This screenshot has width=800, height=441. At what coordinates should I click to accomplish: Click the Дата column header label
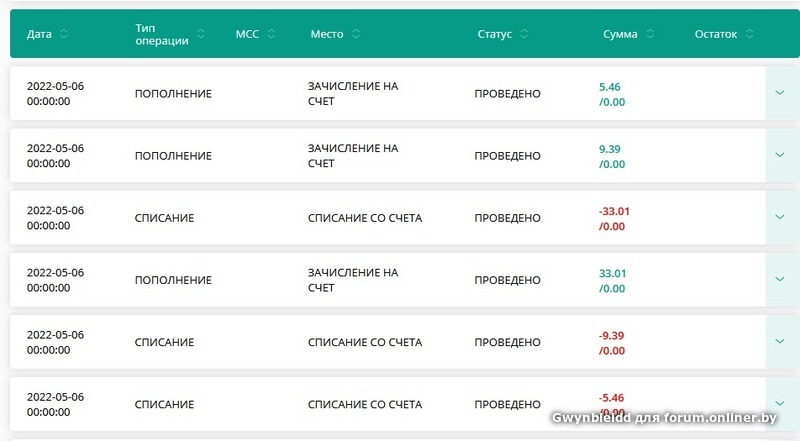coord(40,34)
